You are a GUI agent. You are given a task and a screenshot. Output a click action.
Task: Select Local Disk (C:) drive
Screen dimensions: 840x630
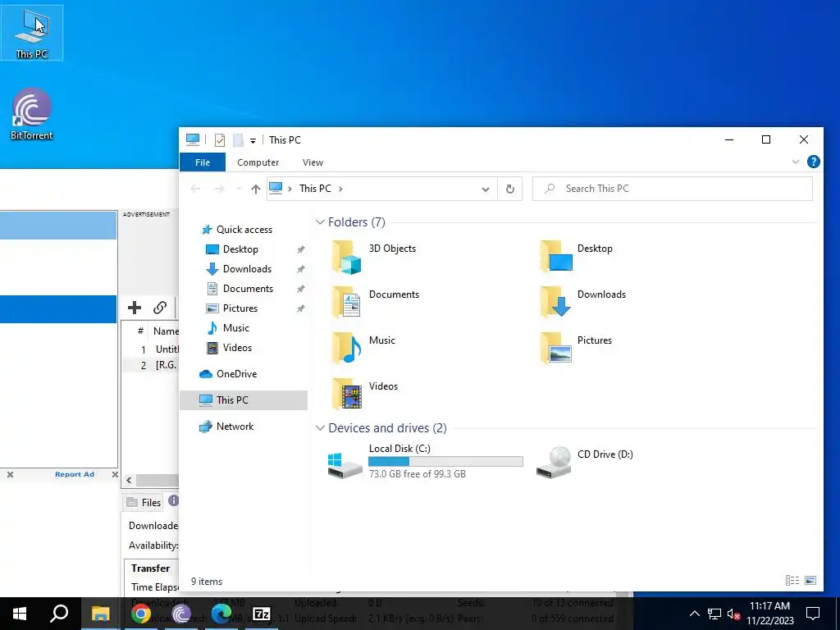(426, 461)
